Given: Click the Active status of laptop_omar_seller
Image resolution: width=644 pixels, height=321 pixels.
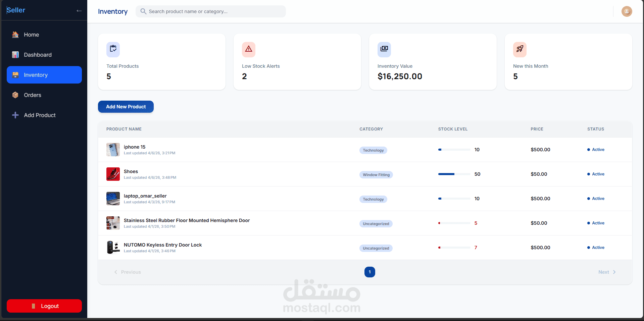Looking at the screenshot, I should coord(596,199).
